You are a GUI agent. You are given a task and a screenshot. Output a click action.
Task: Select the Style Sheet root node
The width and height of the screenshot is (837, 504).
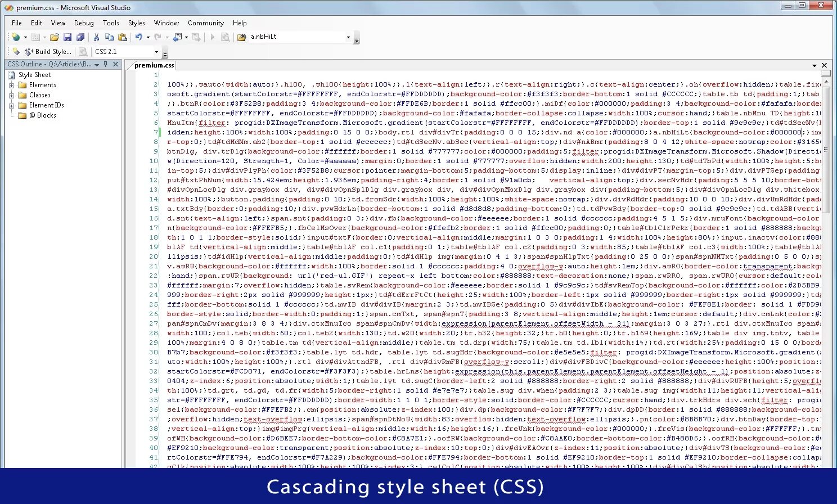click(34, 75)
